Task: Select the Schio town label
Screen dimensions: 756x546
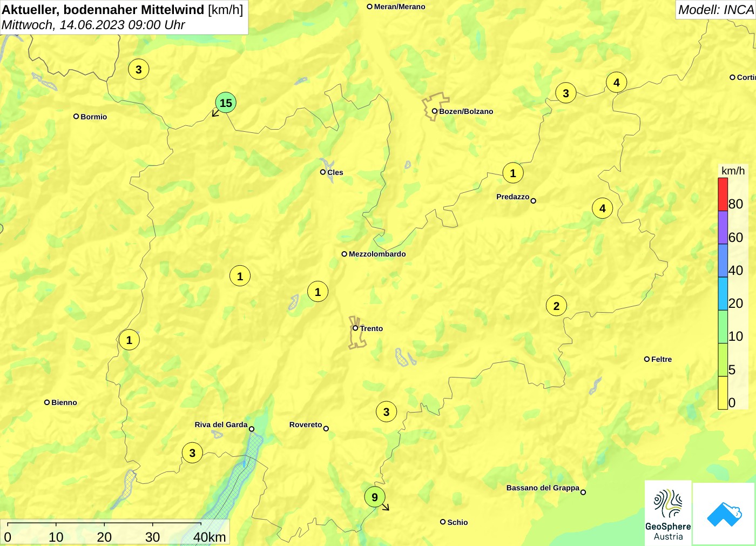Action: point(457,522)
